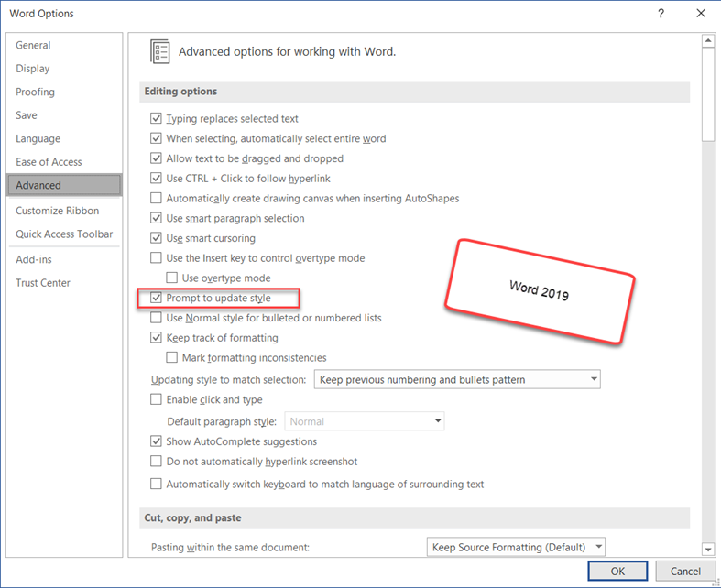Close the Word Options dialog
The width and height of the screenshot is (721, 588).
click(701, 14)
